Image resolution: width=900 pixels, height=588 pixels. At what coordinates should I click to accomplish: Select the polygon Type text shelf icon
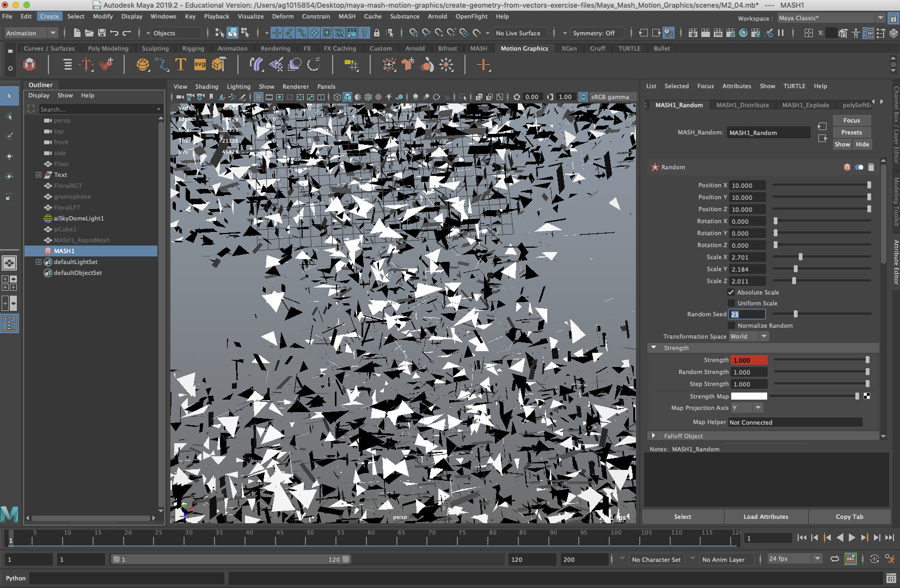click(x=180, y=65)
